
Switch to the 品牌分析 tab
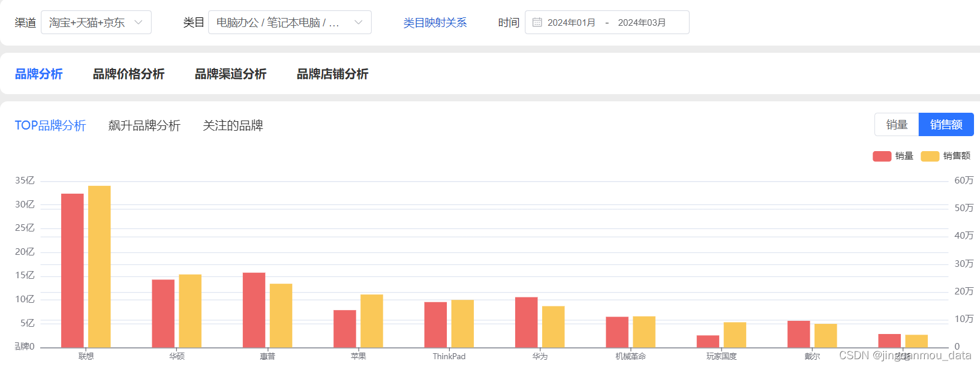(x=39, y=74)
